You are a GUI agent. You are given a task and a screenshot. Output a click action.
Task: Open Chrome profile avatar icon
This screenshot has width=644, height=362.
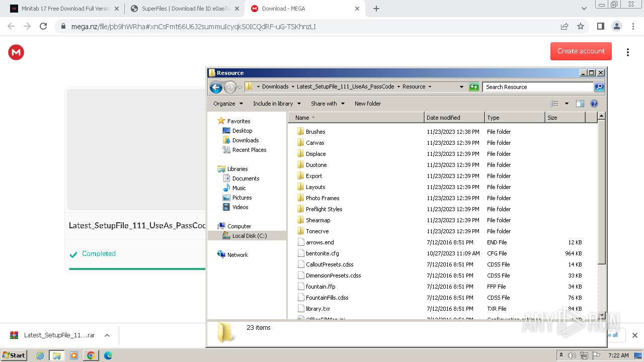616,26
